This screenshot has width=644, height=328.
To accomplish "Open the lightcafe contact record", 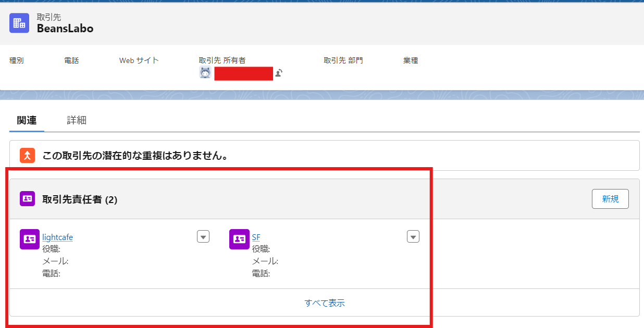I will [x=57, y=237].
